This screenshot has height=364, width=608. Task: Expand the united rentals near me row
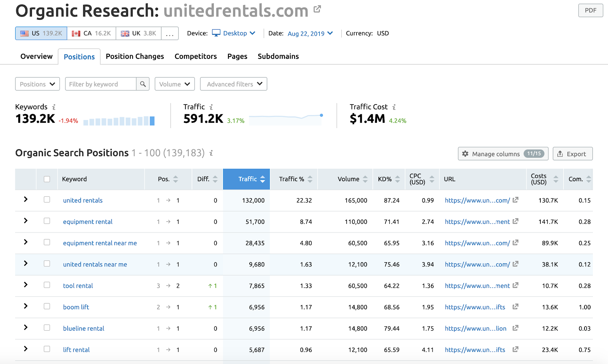pyautogui.click(x=25, y=263)
